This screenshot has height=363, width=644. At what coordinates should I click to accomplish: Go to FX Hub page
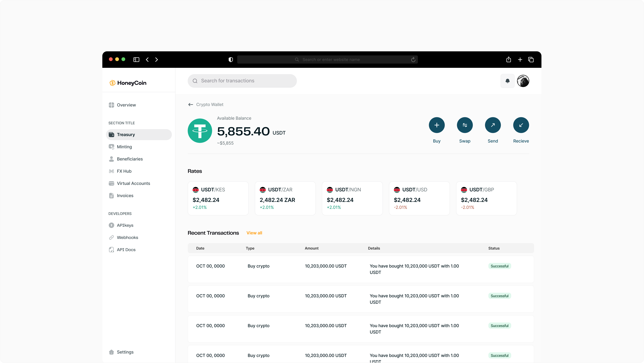point(124,171)
